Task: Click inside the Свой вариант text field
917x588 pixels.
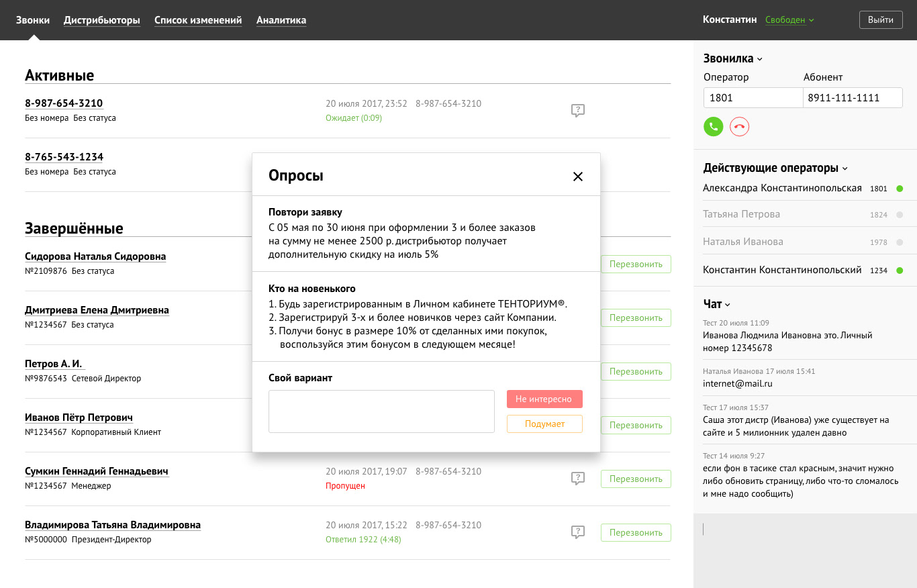Action: [x=381, y=411]
